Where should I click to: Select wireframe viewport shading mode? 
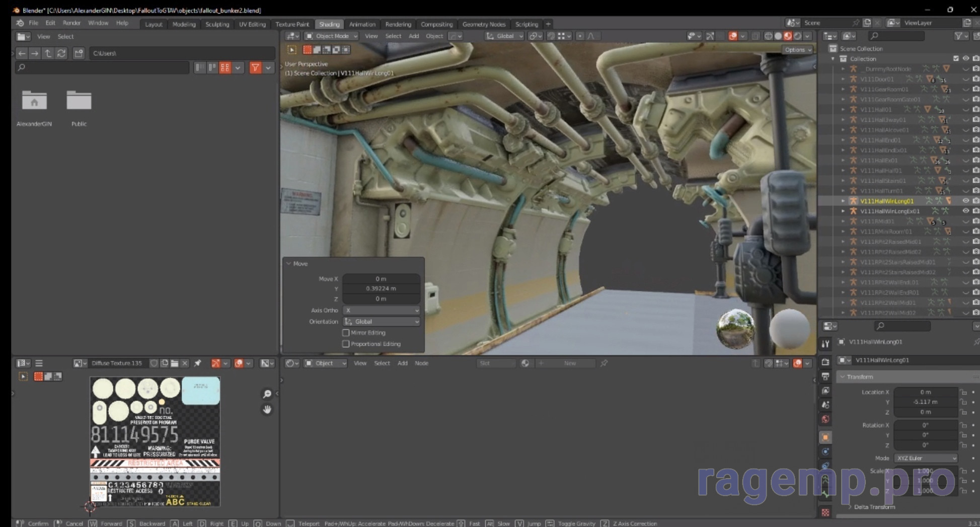[769, 36]
